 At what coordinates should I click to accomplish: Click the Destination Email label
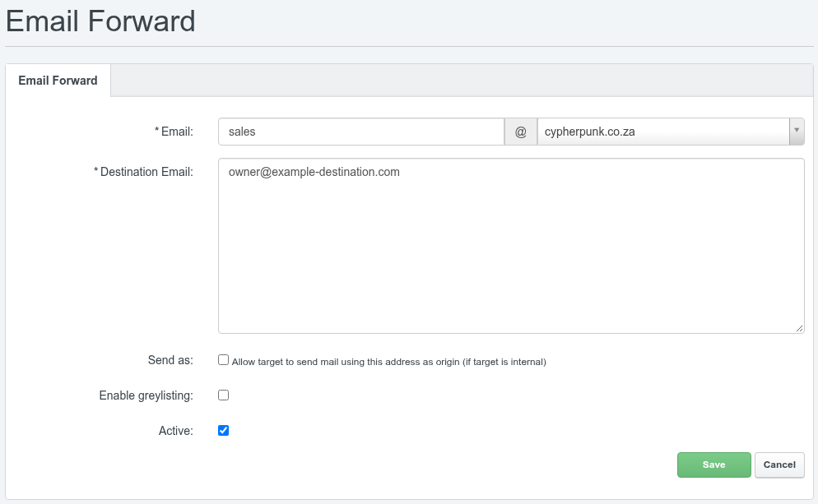(143, 172)
